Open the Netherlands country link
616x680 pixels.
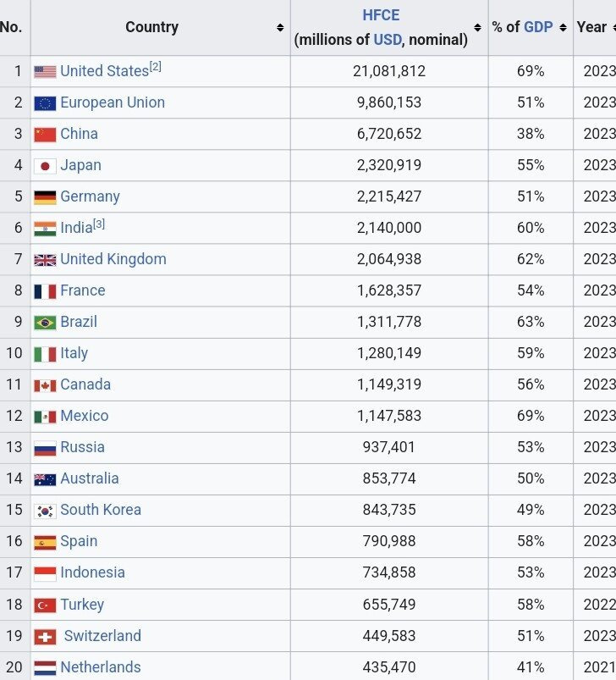pyautogui.click(x=100, y=667)
